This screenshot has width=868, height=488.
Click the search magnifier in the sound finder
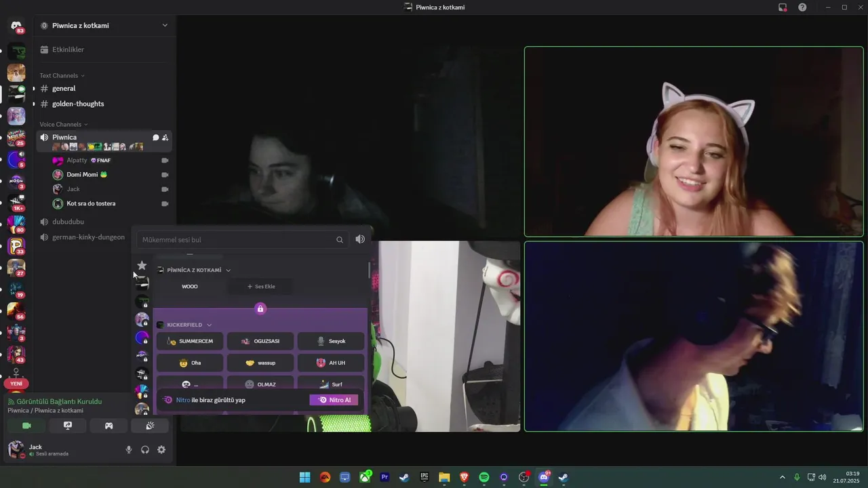340,239
